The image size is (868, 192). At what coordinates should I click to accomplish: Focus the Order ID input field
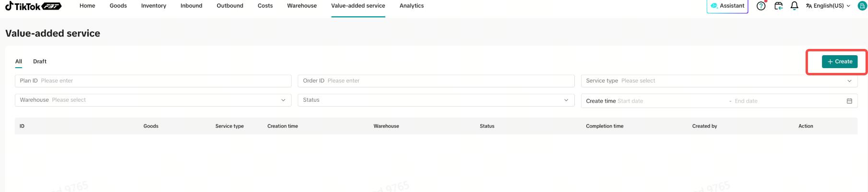(x=436, y=81)
